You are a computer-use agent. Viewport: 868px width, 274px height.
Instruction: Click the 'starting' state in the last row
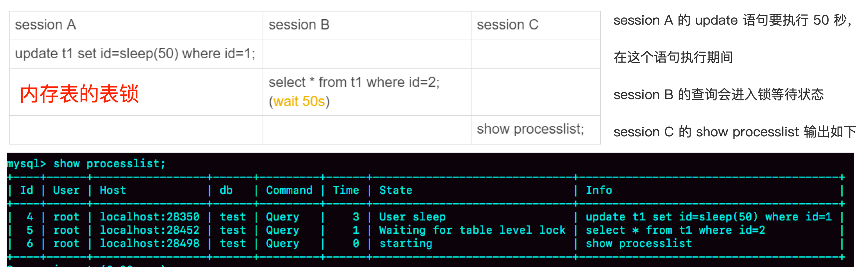tap(406, 244)
